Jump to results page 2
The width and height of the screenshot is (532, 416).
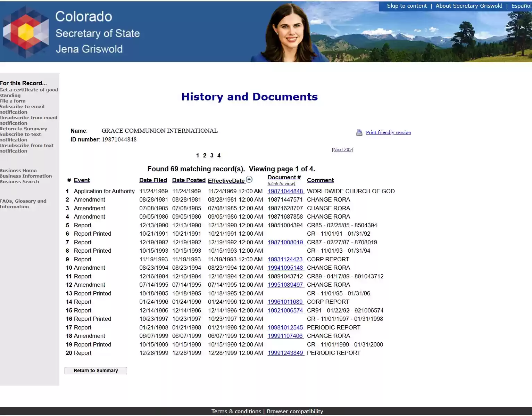click(205, 155)
